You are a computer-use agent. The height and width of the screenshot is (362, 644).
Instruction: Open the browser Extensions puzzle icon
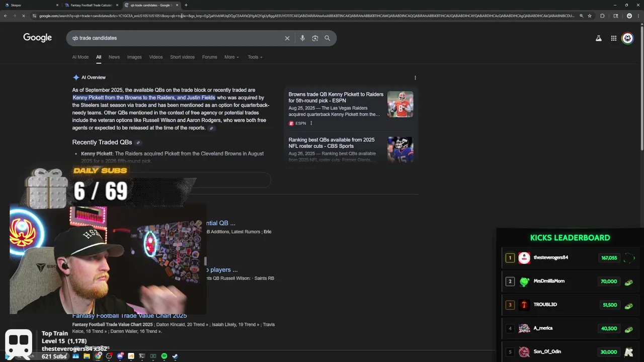pyautogui.click(x=602, y=16)
